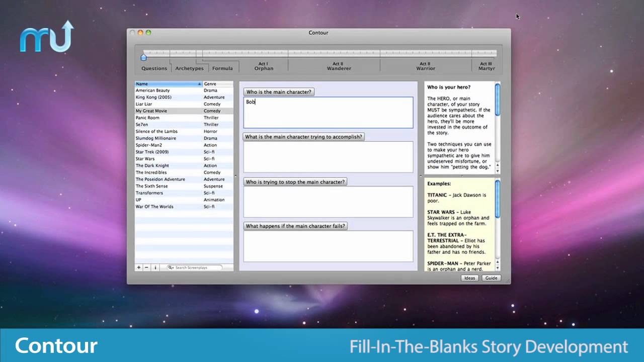Click scroll down arrow of Examples panel
The image size is (644, 362).
point(498,268)
